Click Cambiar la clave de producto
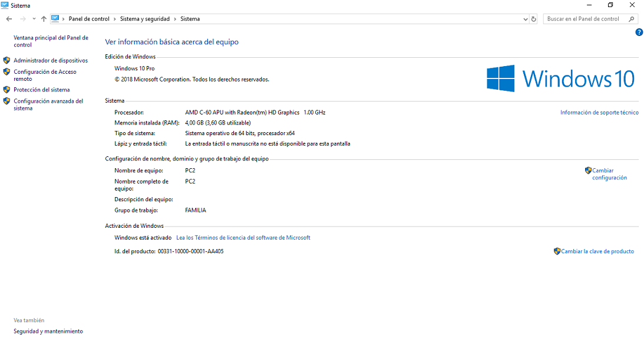 tap(597, 251)
